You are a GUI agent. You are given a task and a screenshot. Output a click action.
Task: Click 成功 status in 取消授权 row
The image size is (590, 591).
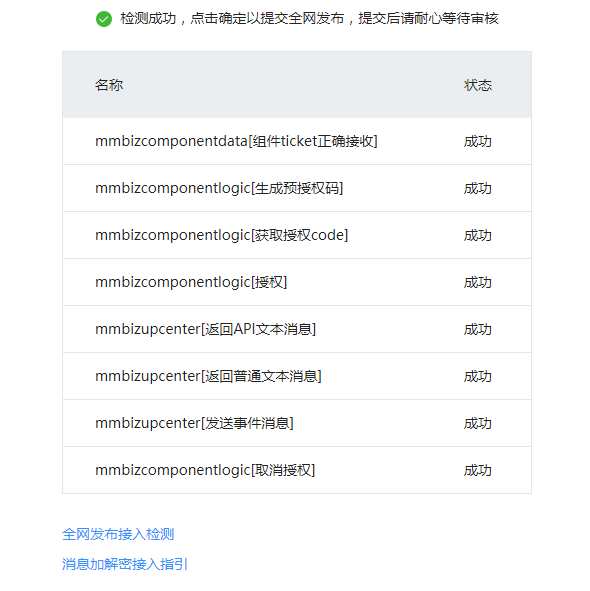click(x=478, y=470)
